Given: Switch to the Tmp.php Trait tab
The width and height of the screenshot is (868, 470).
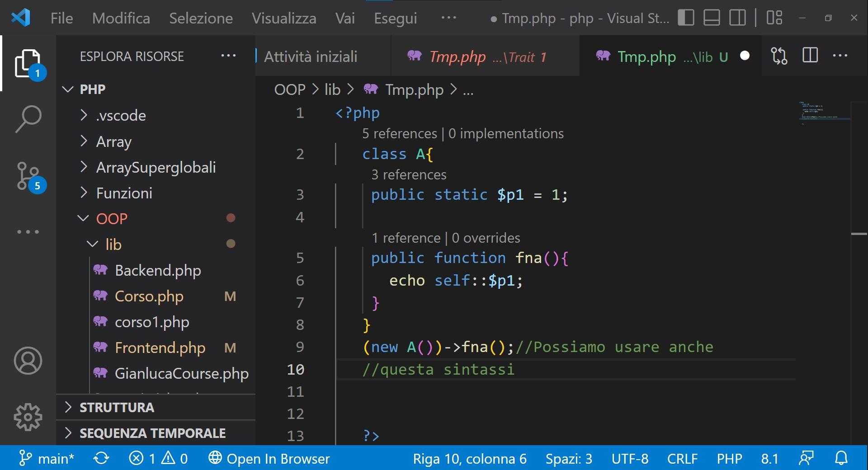Looking at the screenshot, I should tap(485, 56).
